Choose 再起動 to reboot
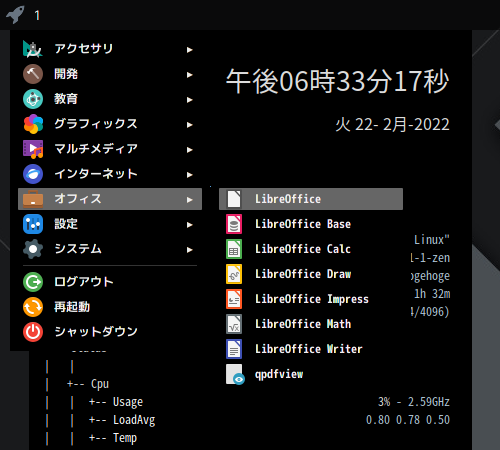The width and height of the screenshot is (500, 450). pyautogui.click(x=72, y=307)
